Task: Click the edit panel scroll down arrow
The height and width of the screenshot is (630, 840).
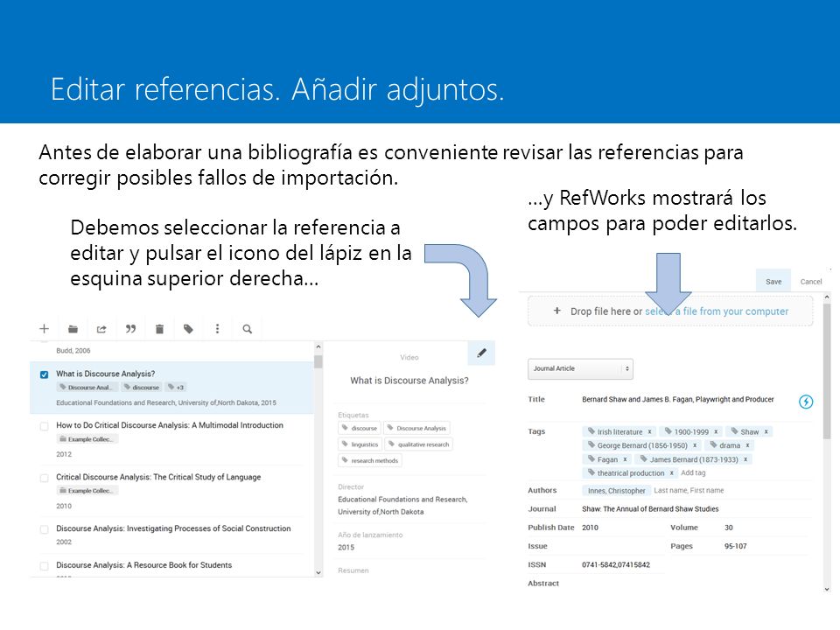Action: 827,589
